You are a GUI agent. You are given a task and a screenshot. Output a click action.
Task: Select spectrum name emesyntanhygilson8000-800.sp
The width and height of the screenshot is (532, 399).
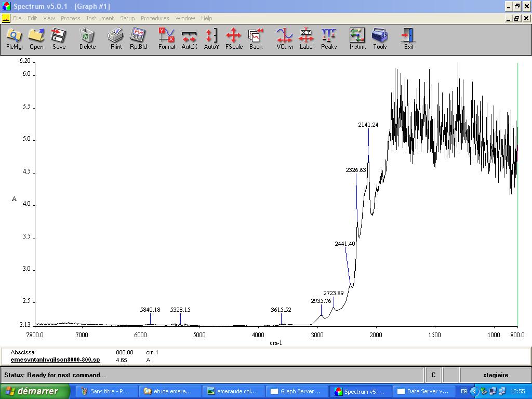click(55, 360)
